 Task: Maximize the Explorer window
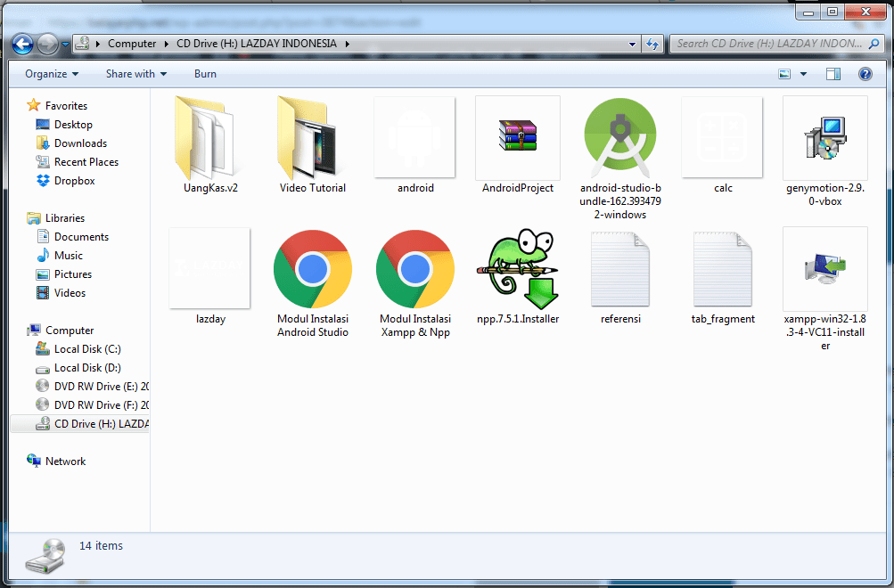coord(832,12)
